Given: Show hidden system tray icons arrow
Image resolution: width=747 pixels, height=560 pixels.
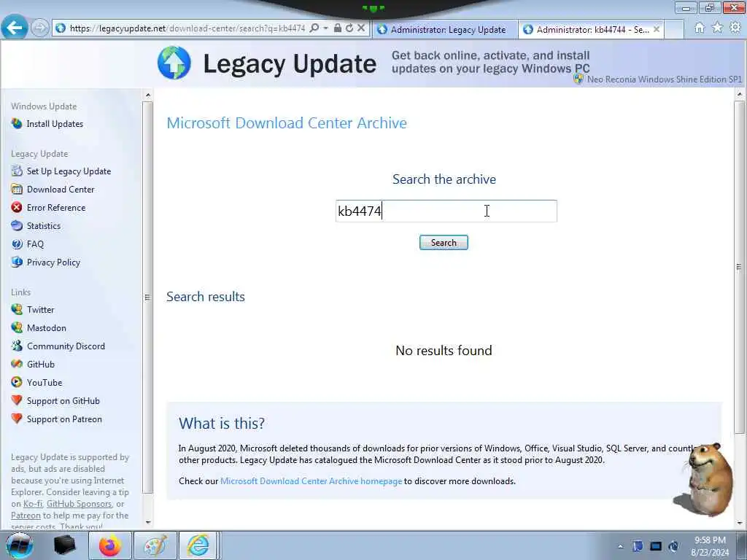Looking at the screenshot, I should pyautogui.click(x=620, y=546).
